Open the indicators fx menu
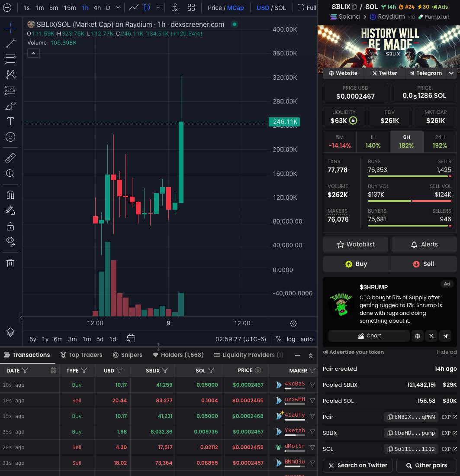The height and width of the screenshot is (476, 460). tap(175, 8)
